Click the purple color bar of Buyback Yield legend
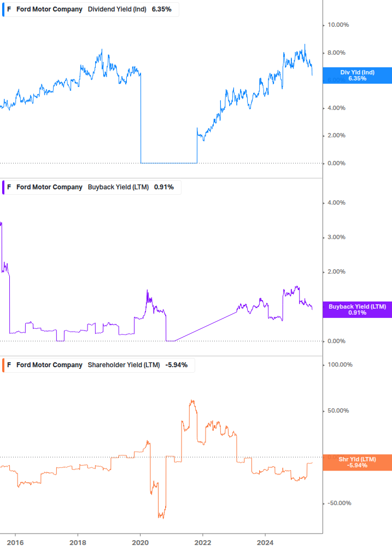392x550 pixels. click(3, 187)
